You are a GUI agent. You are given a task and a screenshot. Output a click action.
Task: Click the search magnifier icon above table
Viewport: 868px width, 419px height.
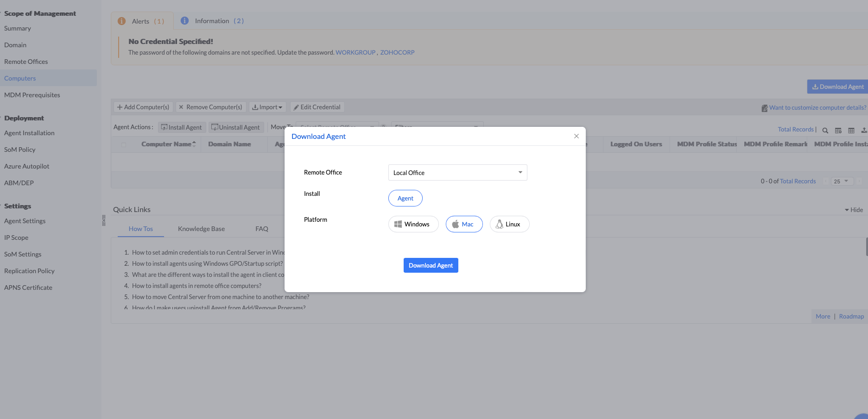coord(825,130)
